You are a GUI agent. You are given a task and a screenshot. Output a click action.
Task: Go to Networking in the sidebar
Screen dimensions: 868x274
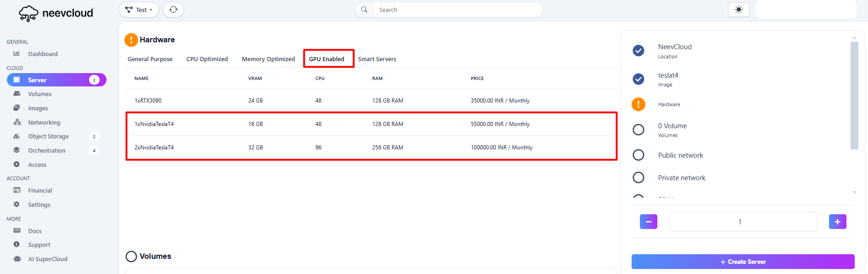tap(44, 122)
